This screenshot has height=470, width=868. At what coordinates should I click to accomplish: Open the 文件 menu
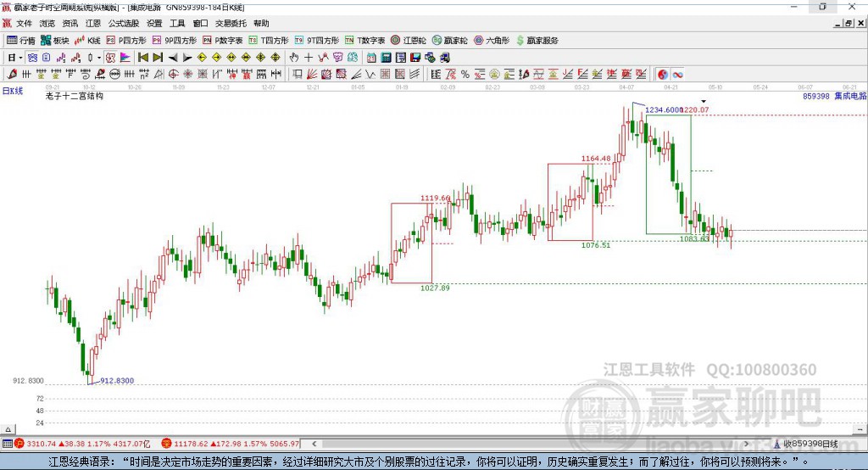[x=24, y=23]
